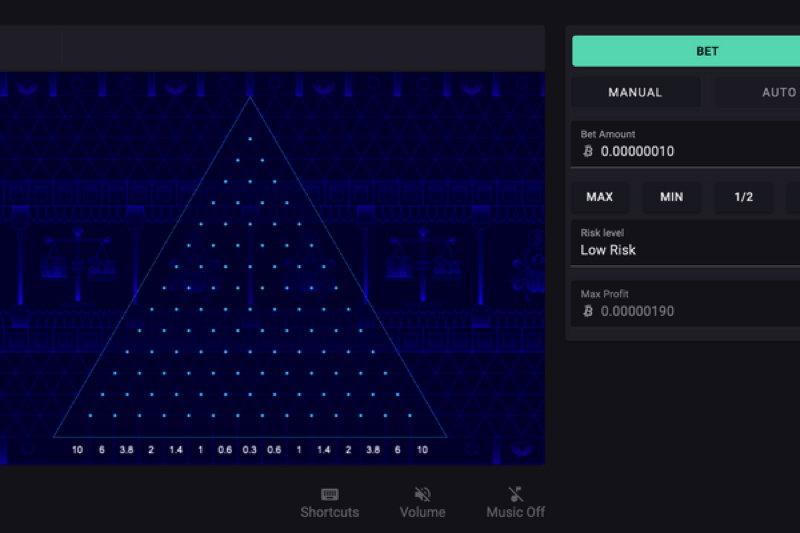The image size is (800, 533).
Task: Click the Bitcoin icon in Max Profit
Action: pos(588,311)
